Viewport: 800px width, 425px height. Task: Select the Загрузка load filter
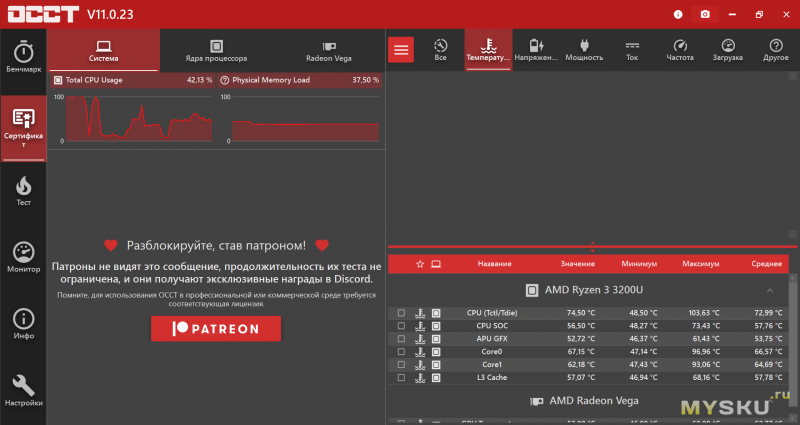click(728, 50)
